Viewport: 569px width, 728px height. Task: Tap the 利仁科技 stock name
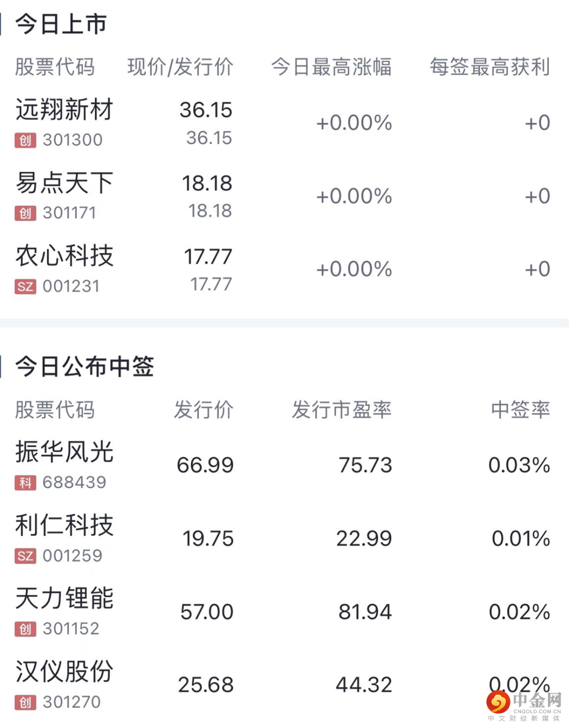(x=64, y=525)
